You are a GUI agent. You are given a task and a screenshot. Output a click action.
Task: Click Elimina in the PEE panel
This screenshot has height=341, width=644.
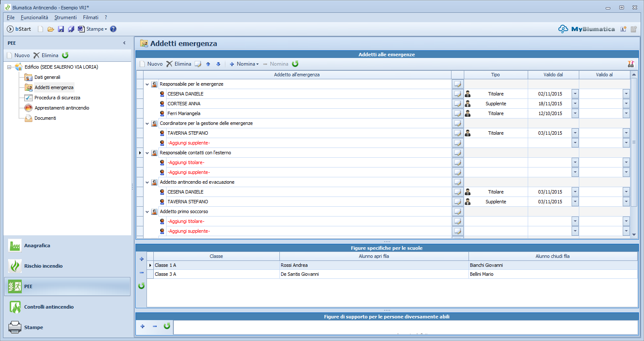(x=46, y=55)
